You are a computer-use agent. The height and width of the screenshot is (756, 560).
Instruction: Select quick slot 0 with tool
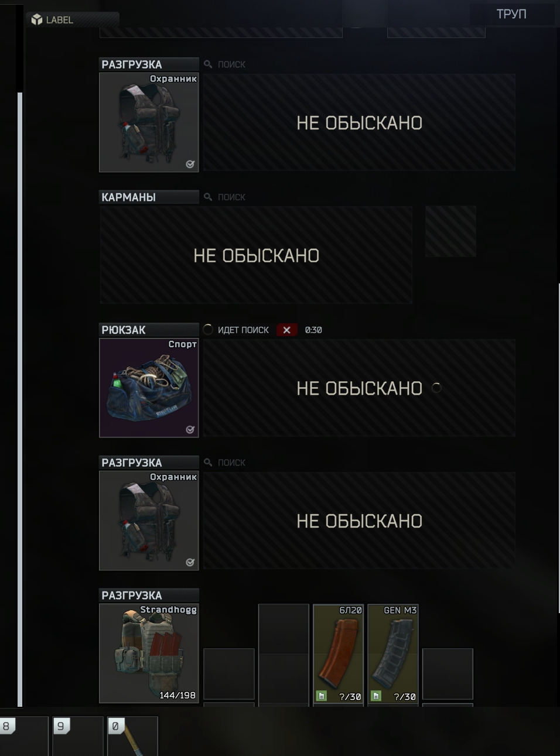133,736
